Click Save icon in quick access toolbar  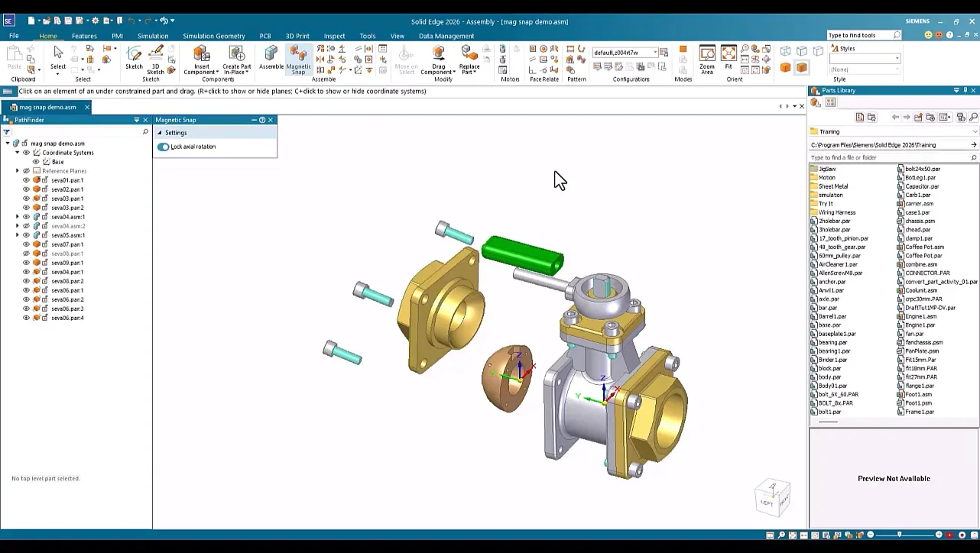coord(68,21)
